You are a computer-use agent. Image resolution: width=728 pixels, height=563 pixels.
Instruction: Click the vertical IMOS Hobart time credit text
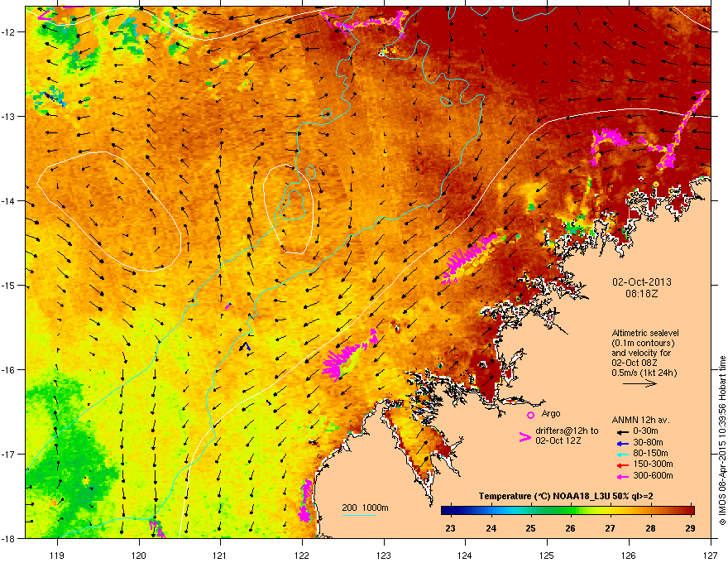pos(722,440)
